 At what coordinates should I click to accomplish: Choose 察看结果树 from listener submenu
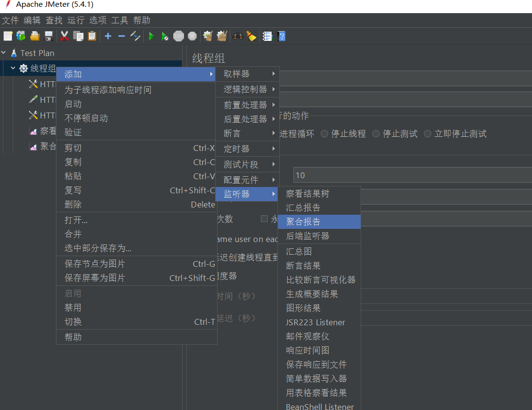click(x=319, y=193)
